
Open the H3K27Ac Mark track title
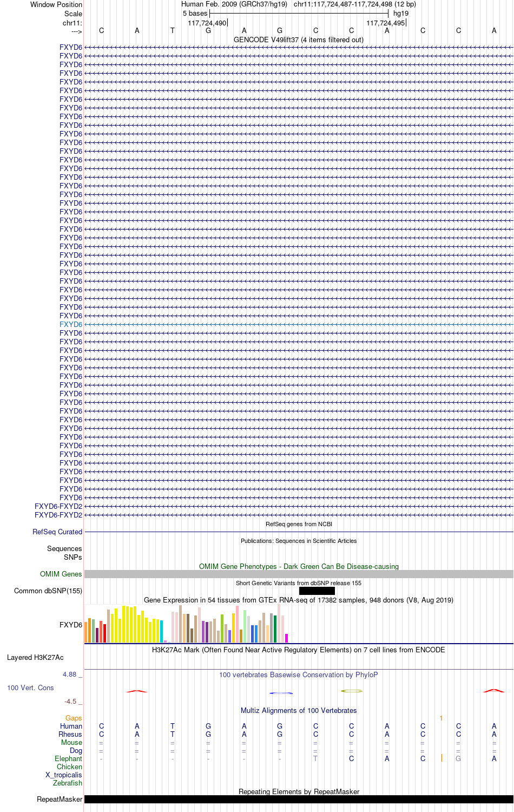299,650
